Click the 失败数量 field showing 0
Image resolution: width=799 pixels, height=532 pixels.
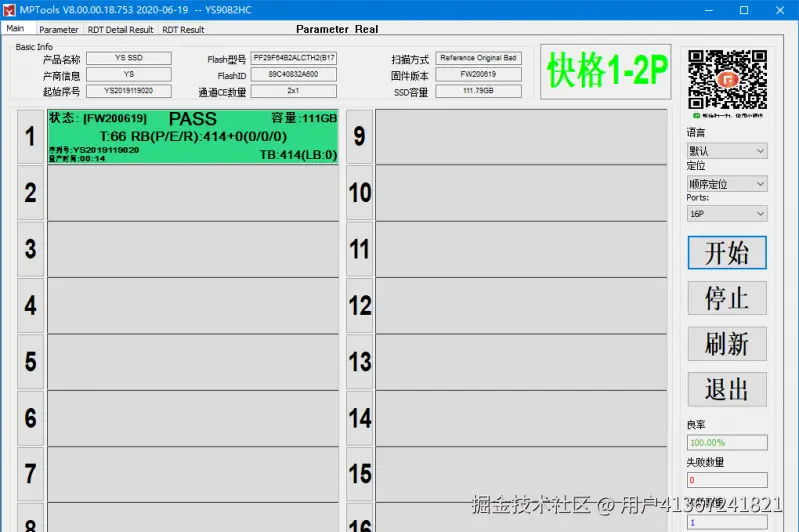click(x=727, y=480)
